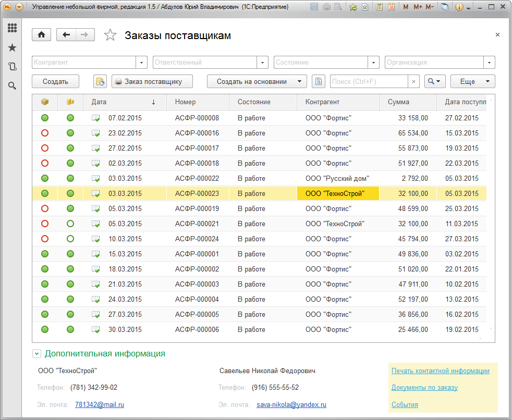Click the Home button icon
Viewport: 512px width, 420px height.
41,35
